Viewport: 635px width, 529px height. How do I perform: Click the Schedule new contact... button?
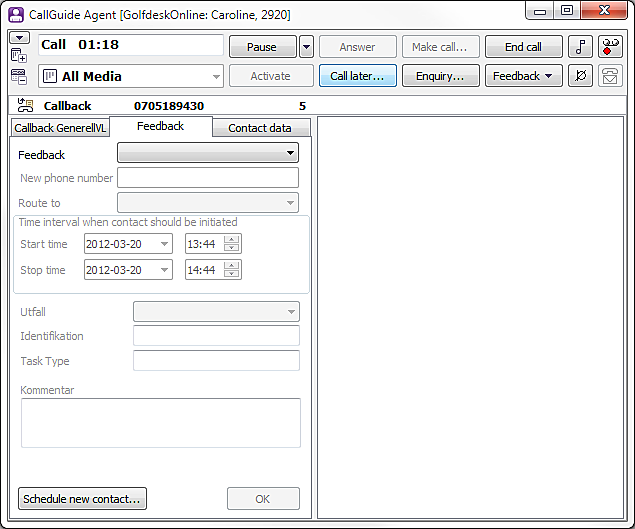click(x=83, y=498)
